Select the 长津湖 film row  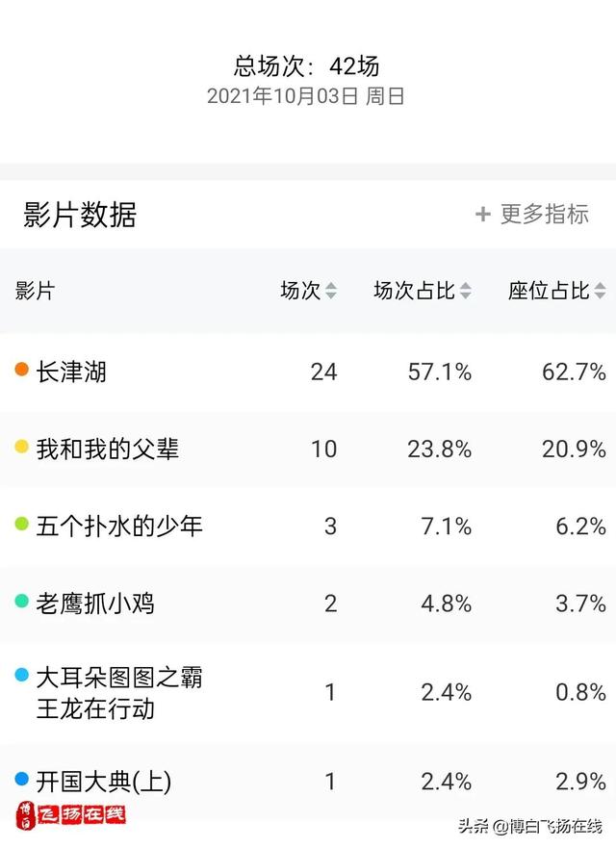point(308,373)
